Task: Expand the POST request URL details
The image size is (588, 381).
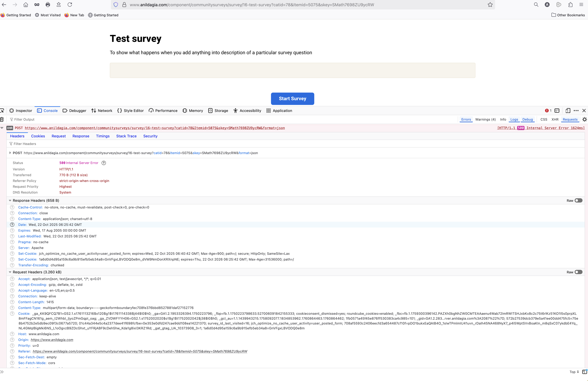Action: click(10, 153)
